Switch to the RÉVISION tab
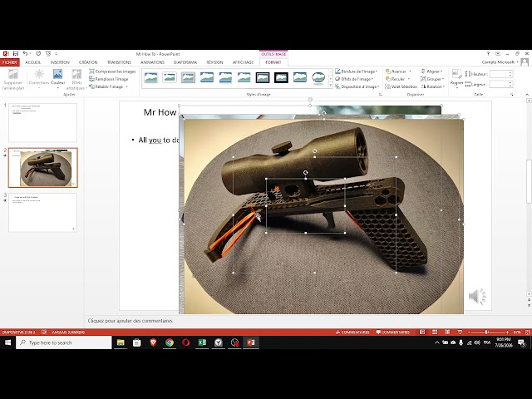Viewport: 532px width, 399px height. 214,62
